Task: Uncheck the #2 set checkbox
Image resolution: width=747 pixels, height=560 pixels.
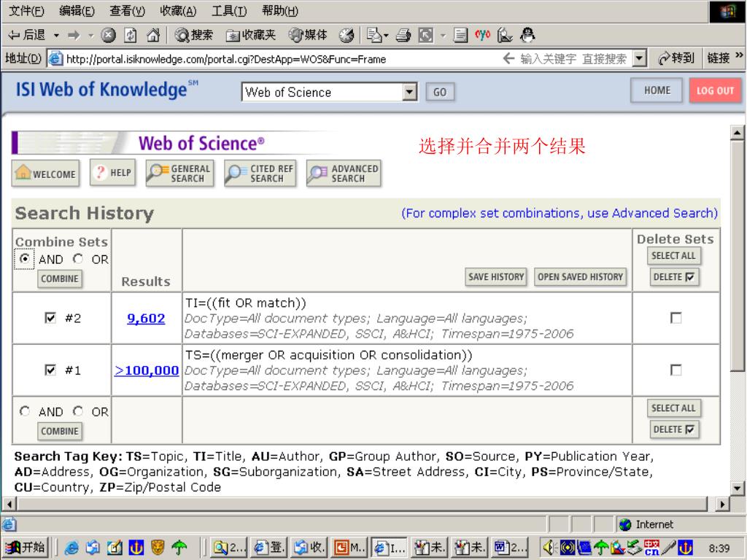Action: (50, 318)
